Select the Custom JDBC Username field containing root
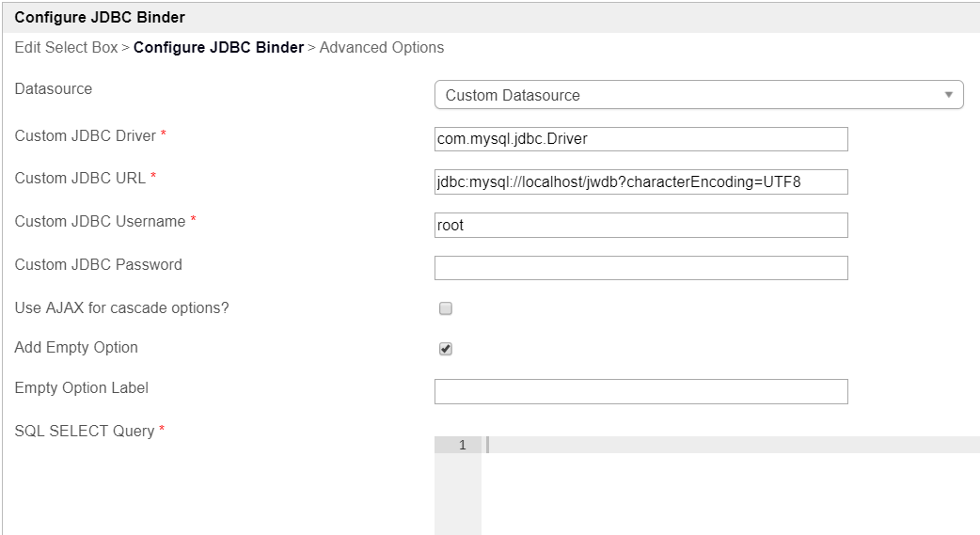Screen dimensions: 980x535 point(640,226)
